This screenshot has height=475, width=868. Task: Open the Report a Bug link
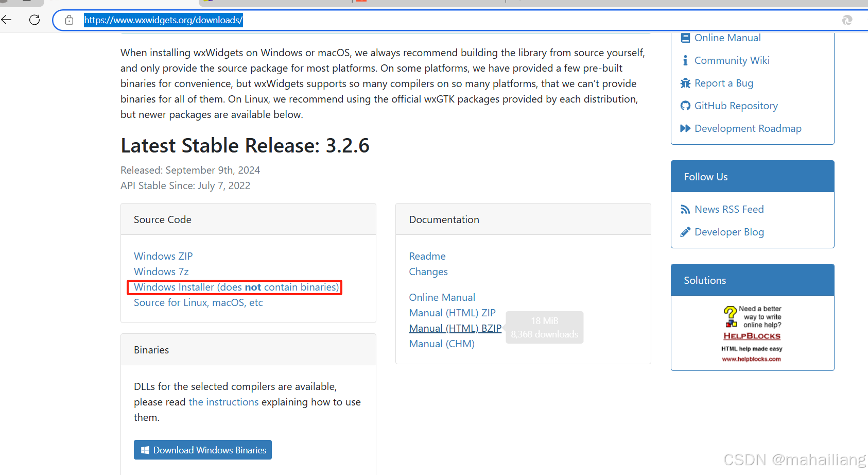724,83
